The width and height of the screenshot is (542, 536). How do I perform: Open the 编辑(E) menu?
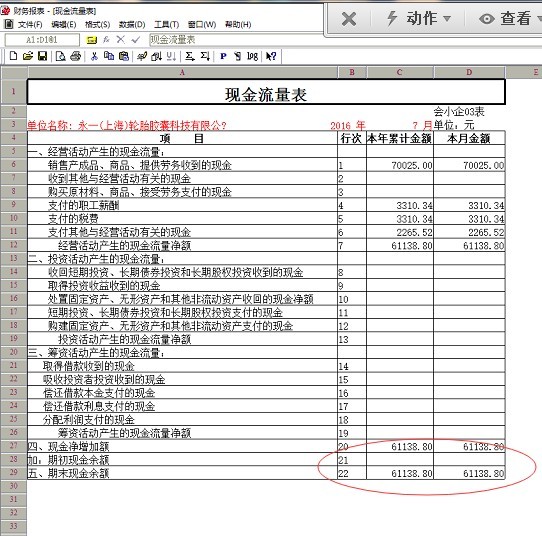click(x=64, y=24)
